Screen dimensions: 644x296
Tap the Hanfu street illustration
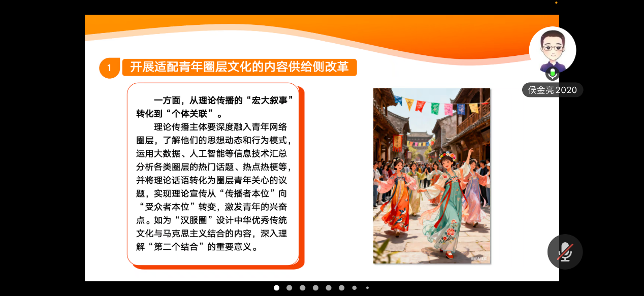(432, 175)
